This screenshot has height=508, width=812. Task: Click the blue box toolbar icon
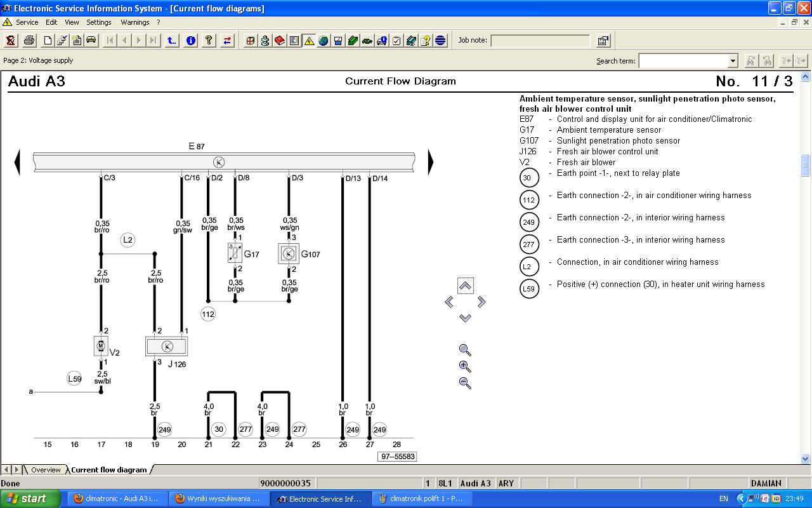click(x=338, y=41)
